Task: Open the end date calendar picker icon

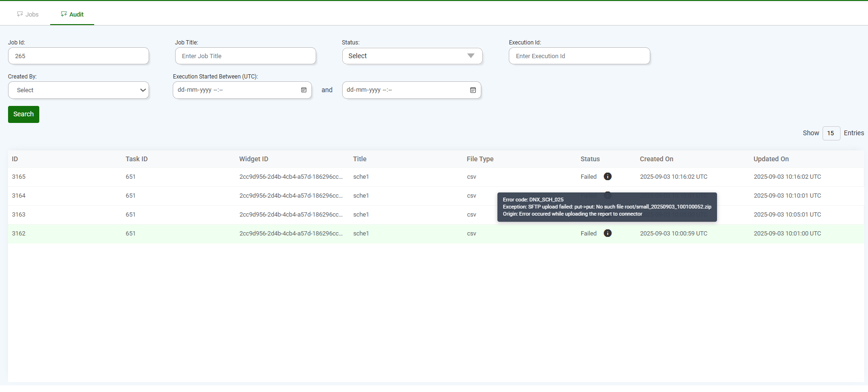Action: (x=473, y=90)
